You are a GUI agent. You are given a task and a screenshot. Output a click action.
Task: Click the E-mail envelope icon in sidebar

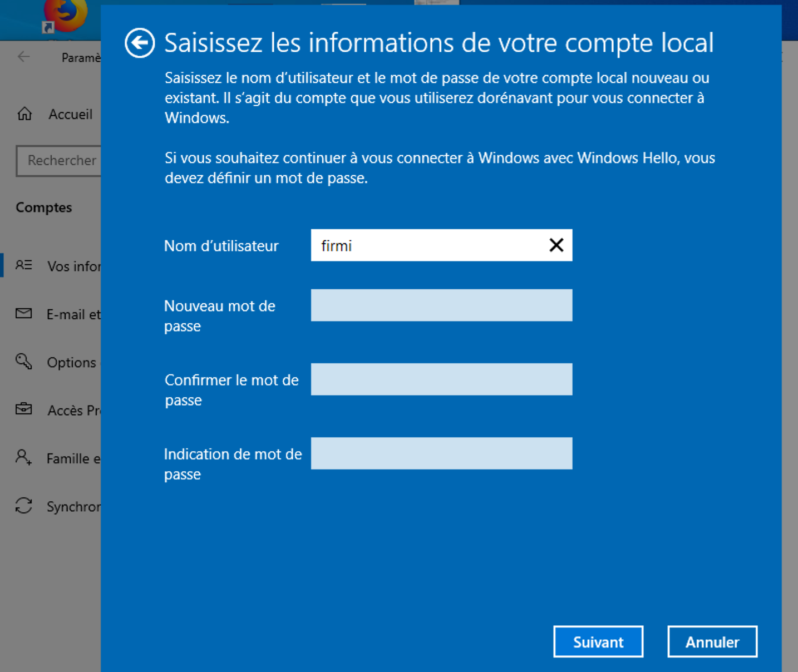point(23,314)
